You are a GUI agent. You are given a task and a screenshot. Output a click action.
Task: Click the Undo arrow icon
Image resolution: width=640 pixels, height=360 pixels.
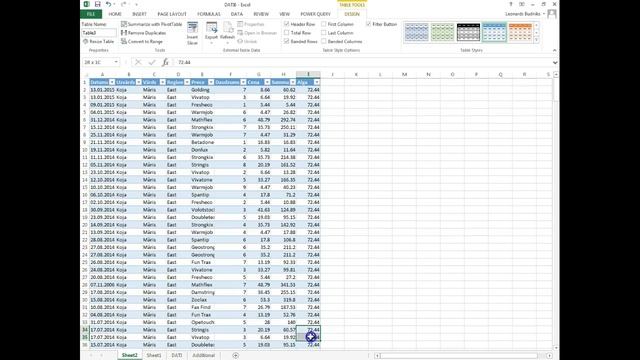pos(108,4)
